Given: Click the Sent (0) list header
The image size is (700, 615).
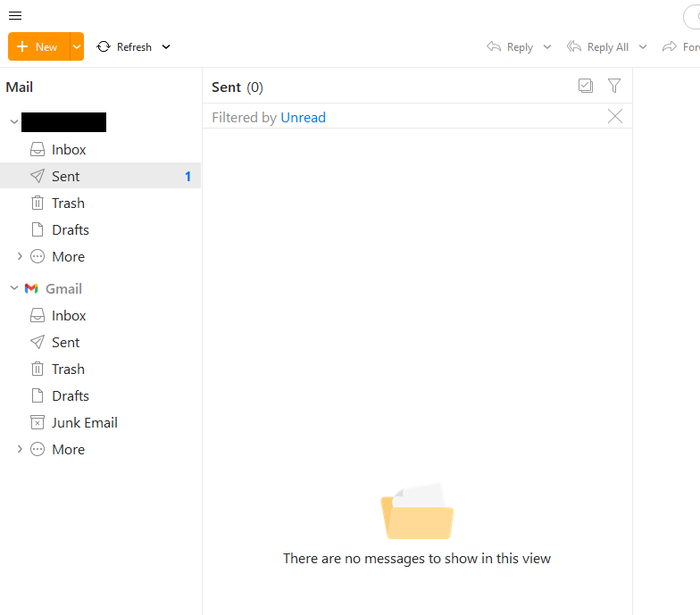Looking at the screenshot, I should pos(237,87).
